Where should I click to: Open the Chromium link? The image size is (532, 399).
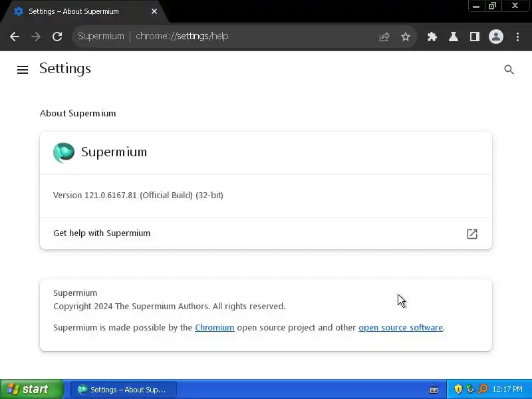214,327
